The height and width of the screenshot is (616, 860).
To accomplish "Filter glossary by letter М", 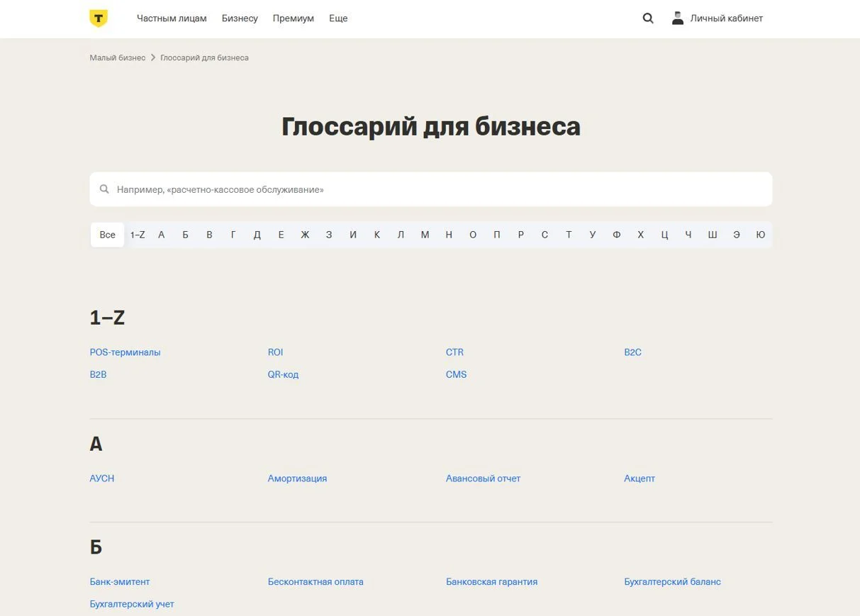I will (x=425, y=235).
